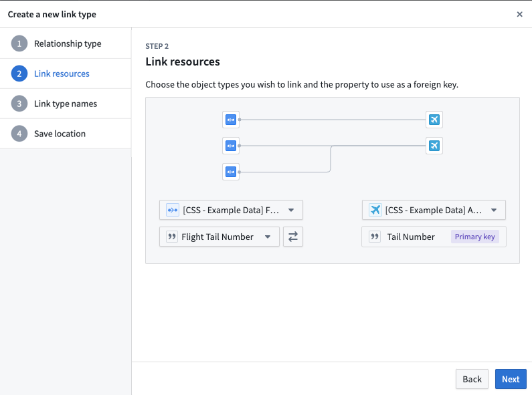Go to step 1 Relationship type
Screen dimensions: 532x395
tap(66, 43)
